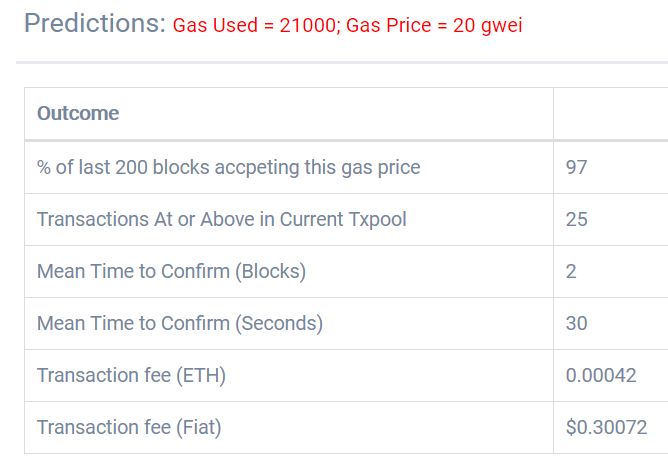Screen dimensions: 668x471
Task: Select 'Mean Time to Confirm (Blocks)' label
Action: (x=171, y=271)
